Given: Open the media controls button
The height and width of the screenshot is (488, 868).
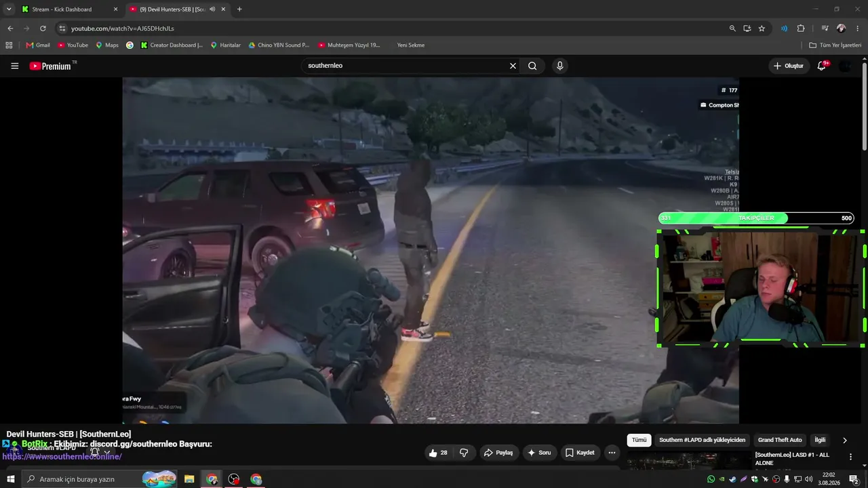Looking at the screenshot, I should (825, 28).
